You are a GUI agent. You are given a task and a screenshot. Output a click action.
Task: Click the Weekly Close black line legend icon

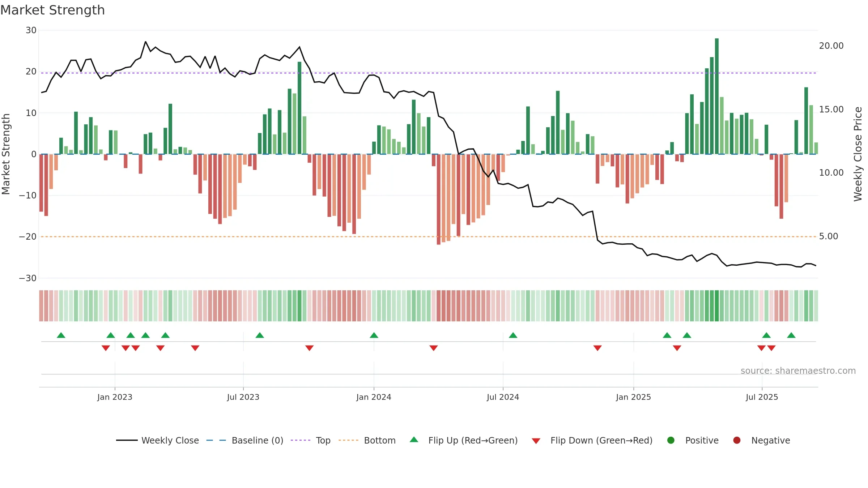pyautogui.click(x=127, y=440)
